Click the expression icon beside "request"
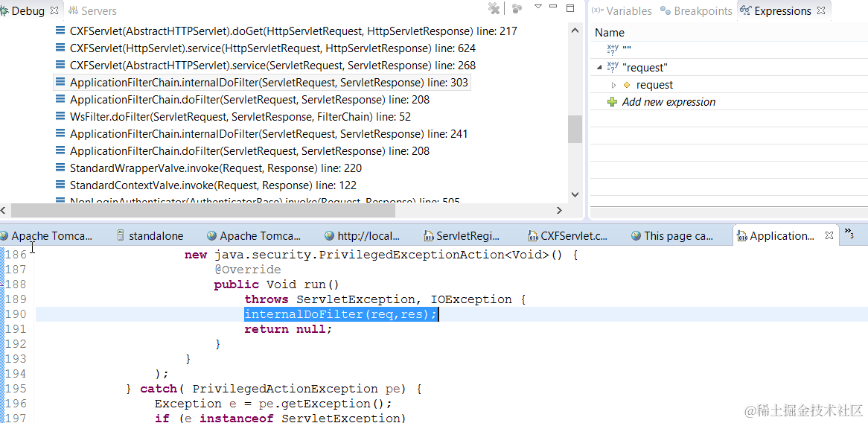 612,67
